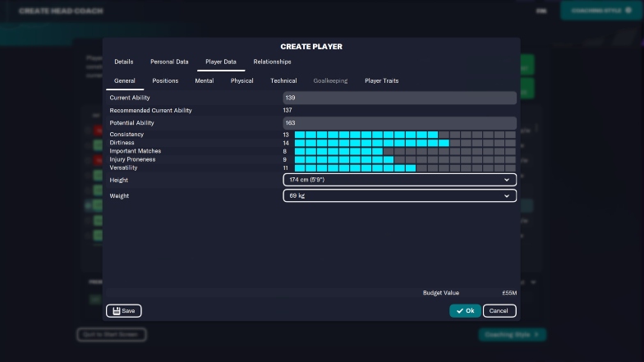Switch to the Details tab
This screenshot has height=362, width=644.
[x=123, y=62]
